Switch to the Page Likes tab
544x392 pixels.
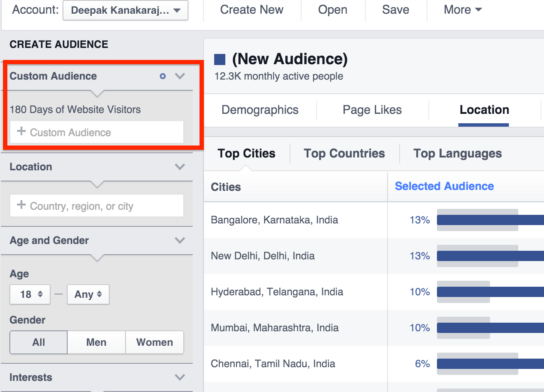(372, 110)
